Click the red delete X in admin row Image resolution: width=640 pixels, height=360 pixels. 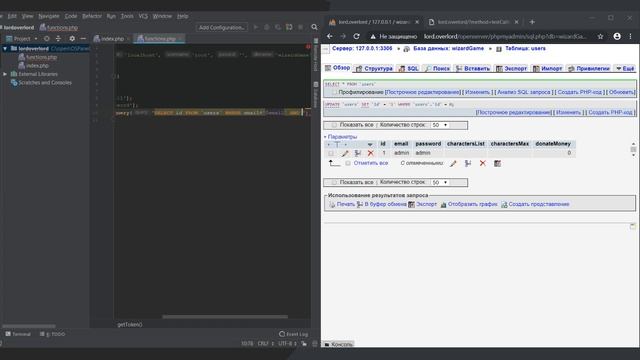(x=371, y=153)
